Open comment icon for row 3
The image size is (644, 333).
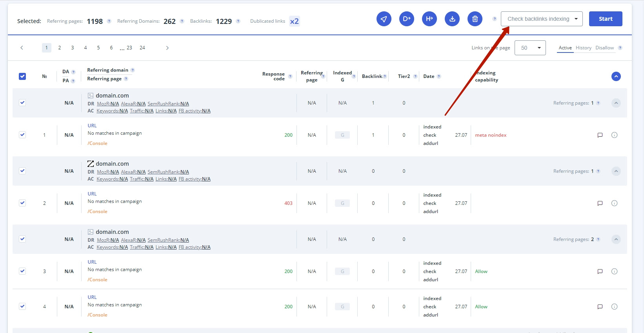pos(600,271)
